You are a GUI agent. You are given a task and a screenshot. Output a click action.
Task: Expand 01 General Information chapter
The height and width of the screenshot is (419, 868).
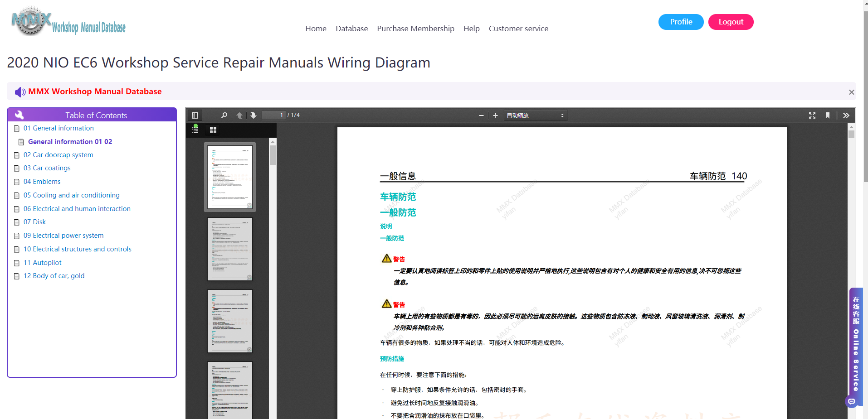click(59, 128)
